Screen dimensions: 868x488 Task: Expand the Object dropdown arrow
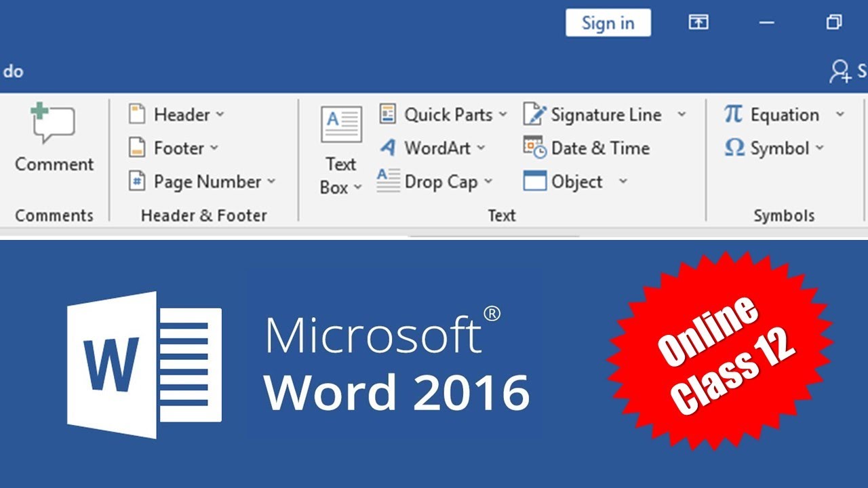623,182
